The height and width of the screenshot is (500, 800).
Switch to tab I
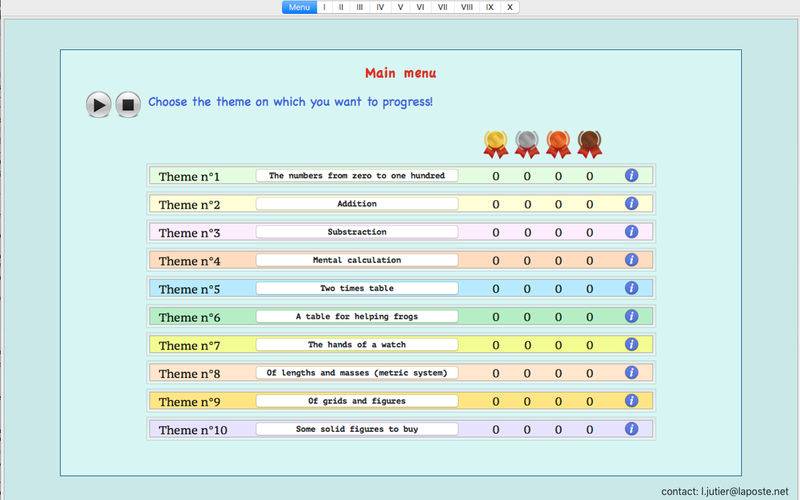[x=324, y=7]
